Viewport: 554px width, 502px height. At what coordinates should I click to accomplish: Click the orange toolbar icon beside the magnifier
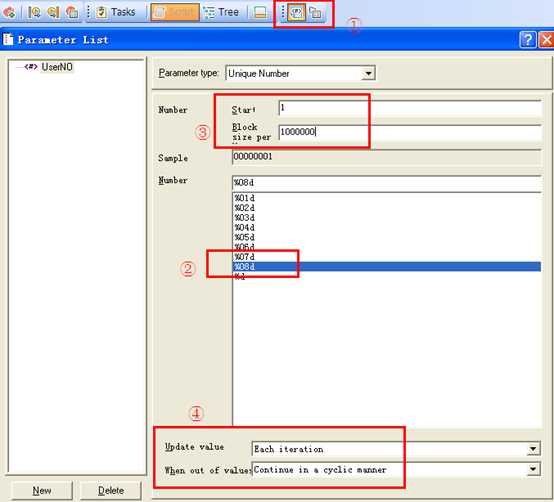click(53, 12)
